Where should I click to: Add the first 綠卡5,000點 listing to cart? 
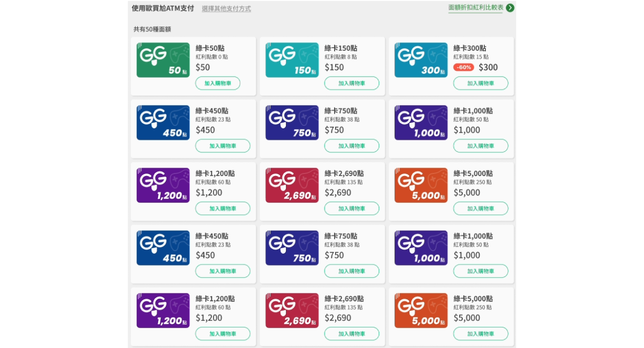click(481, 209)
